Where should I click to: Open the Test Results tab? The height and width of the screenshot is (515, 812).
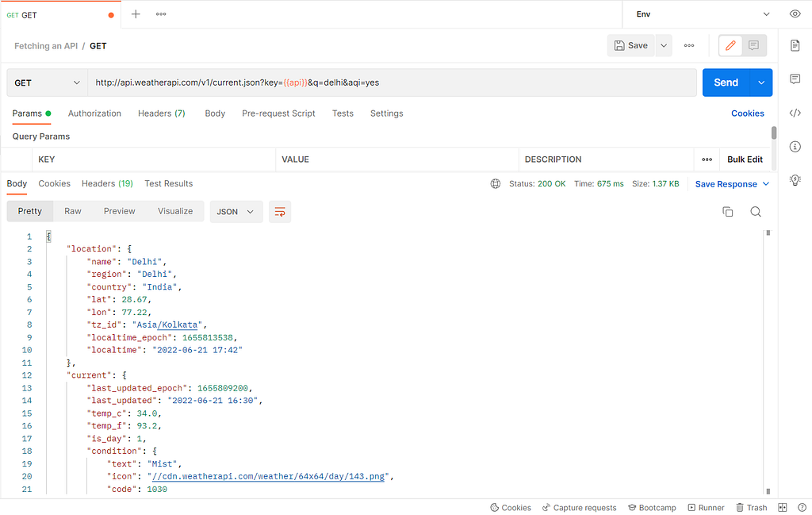coord(168,184)
